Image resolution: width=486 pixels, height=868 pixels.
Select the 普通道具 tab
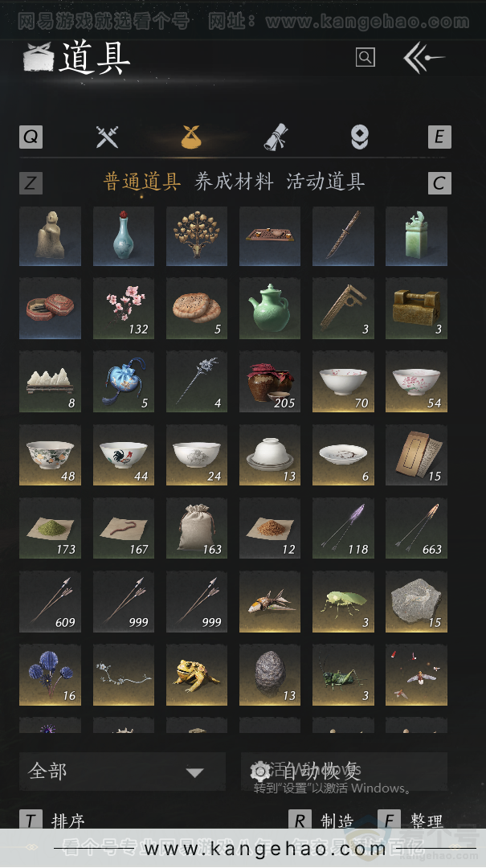pos(142,182)
